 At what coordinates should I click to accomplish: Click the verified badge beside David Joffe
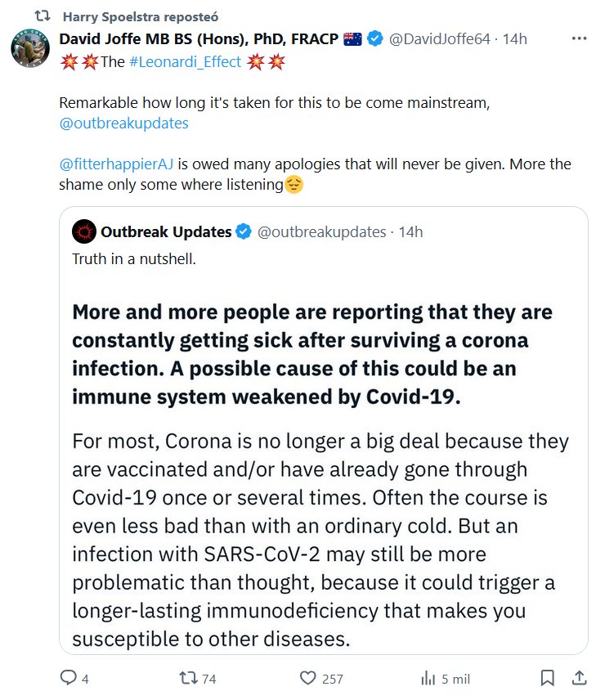pos(375,39)
